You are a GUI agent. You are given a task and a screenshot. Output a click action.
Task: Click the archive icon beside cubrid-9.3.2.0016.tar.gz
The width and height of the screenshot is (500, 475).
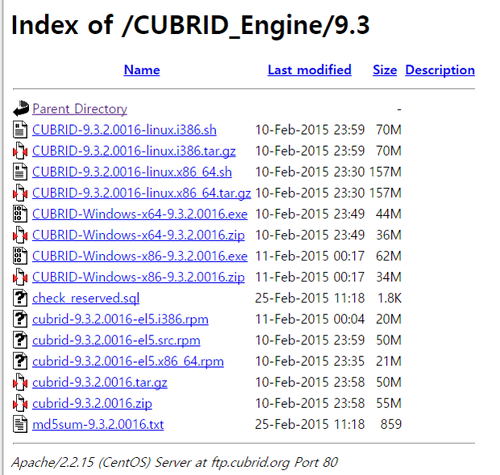tap(20, 382)
